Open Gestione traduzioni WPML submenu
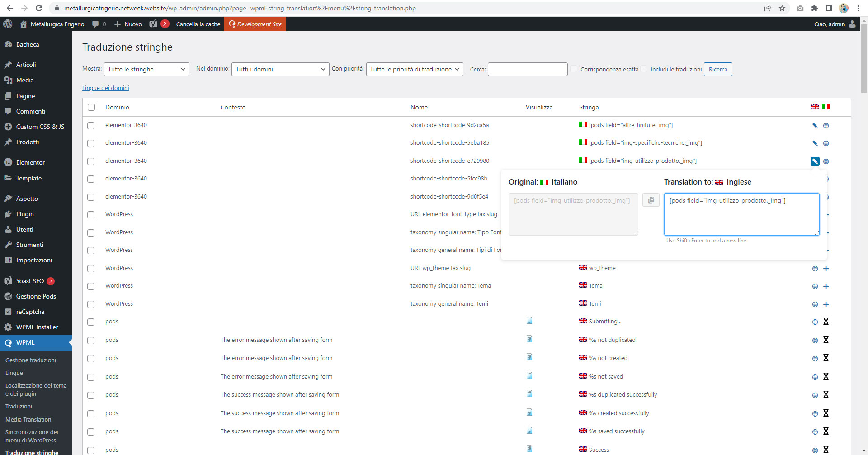The image size is (868, 455). coord(31,360)
